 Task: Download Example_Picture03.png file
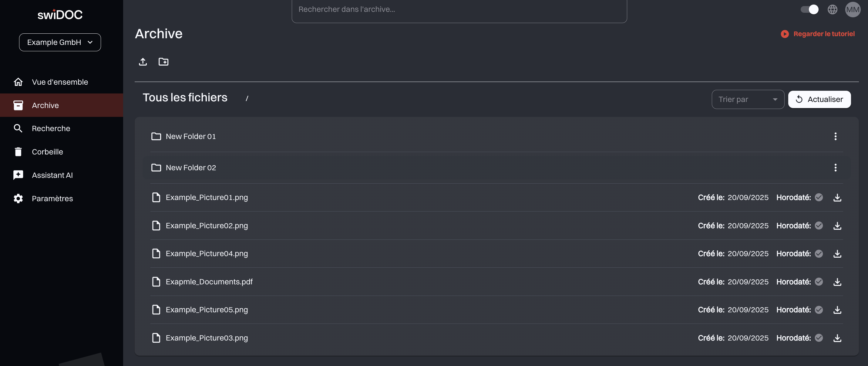[837, 338]
